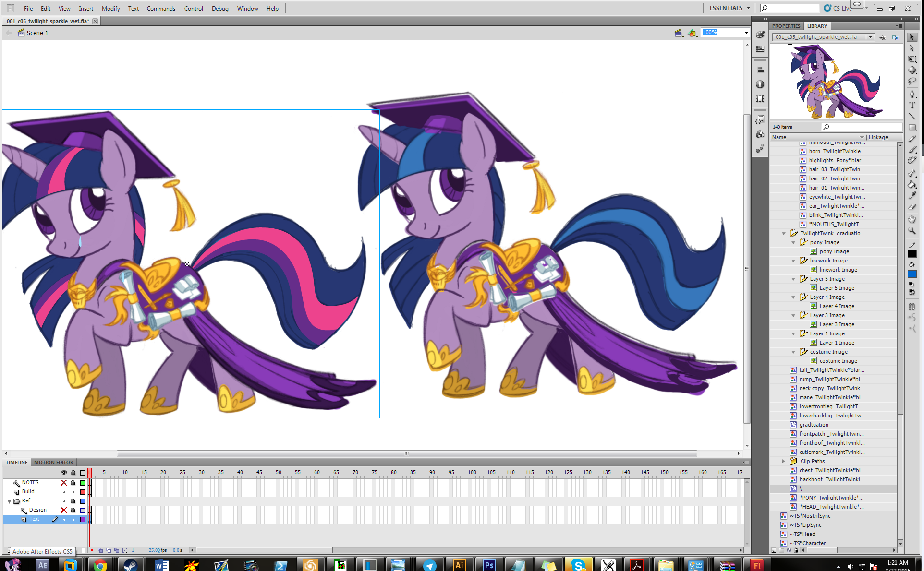Image resolution: width=924 pixels, height=571 pixels.
Task: Open the Window menu
Action: click(x=247, y=9)
